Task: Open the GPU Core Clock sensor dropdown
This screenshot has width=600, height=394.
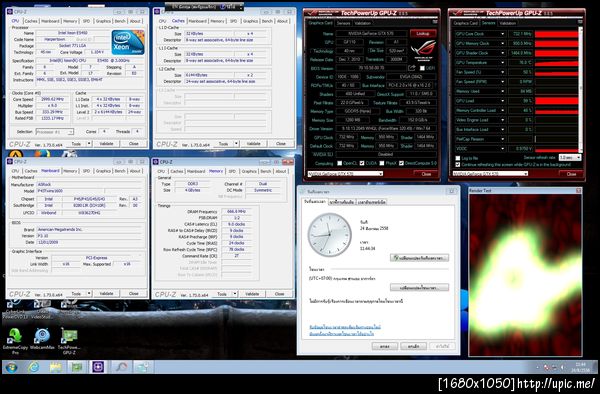Action: pyautogui.click(x=502, y=34)
